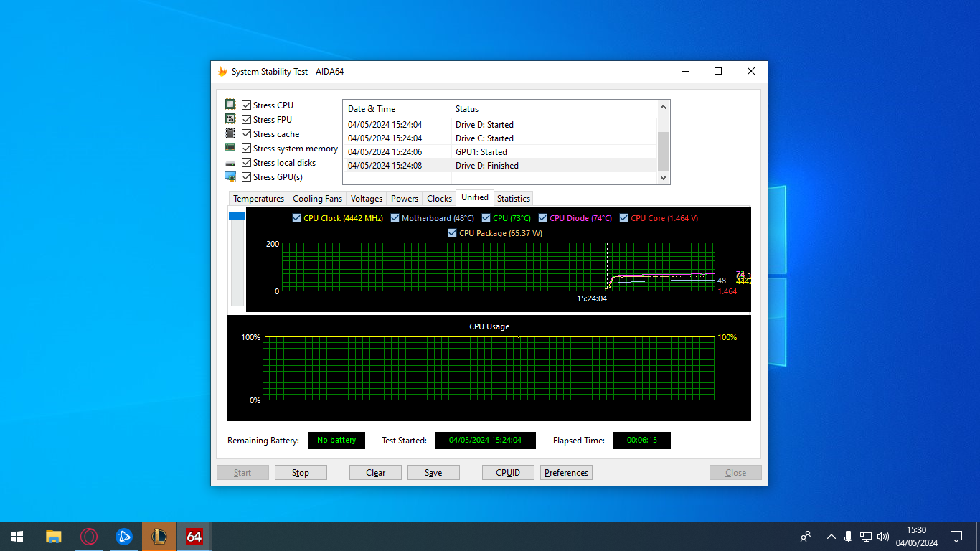Disable Stress GPU(s) checkbox
The height and width of the screenshot is (551, 980).
pos(246,177)
